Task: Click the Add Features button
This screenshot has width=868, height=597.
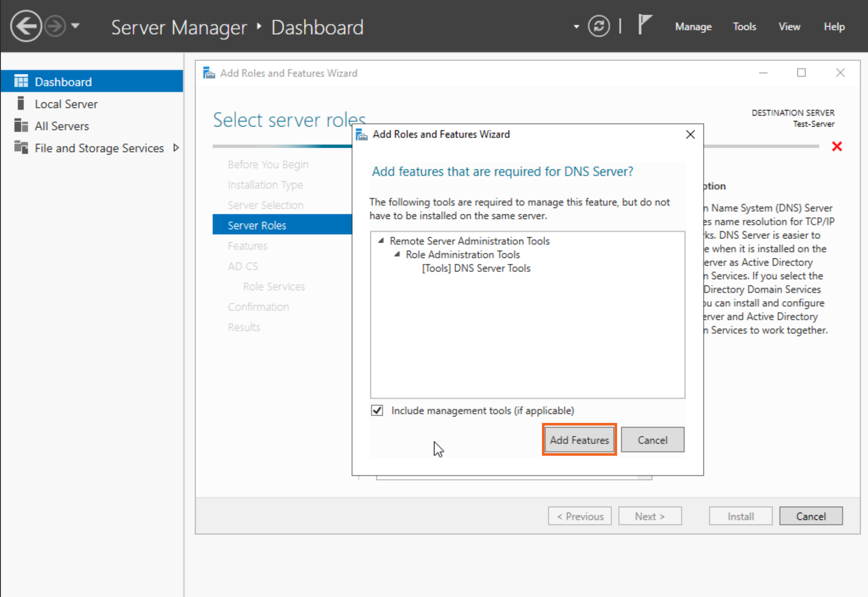Action: [x=579, y=440]
